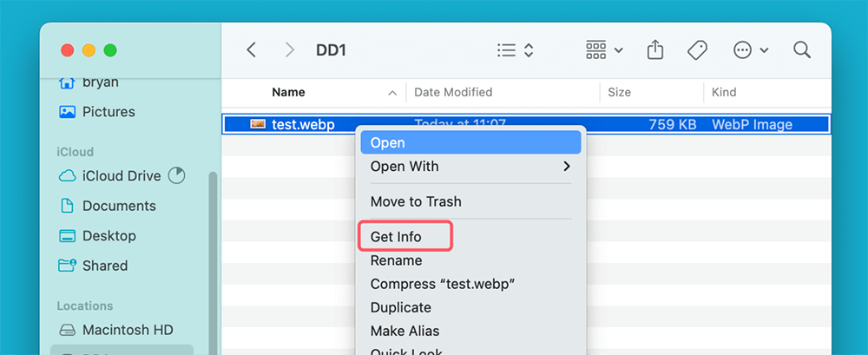
Task: Select Move to Trash menu entry
Action: pos(416,201)
